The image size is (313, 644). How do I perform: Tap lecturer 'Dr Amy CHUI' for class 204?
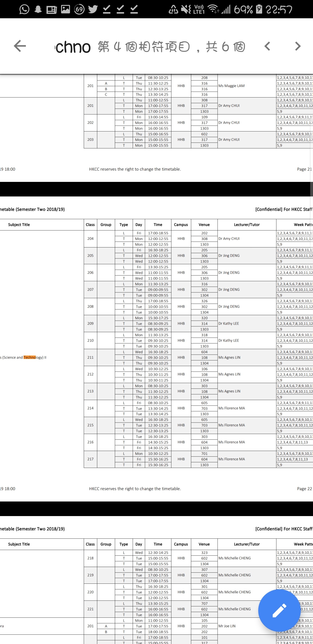pos(229,239)
